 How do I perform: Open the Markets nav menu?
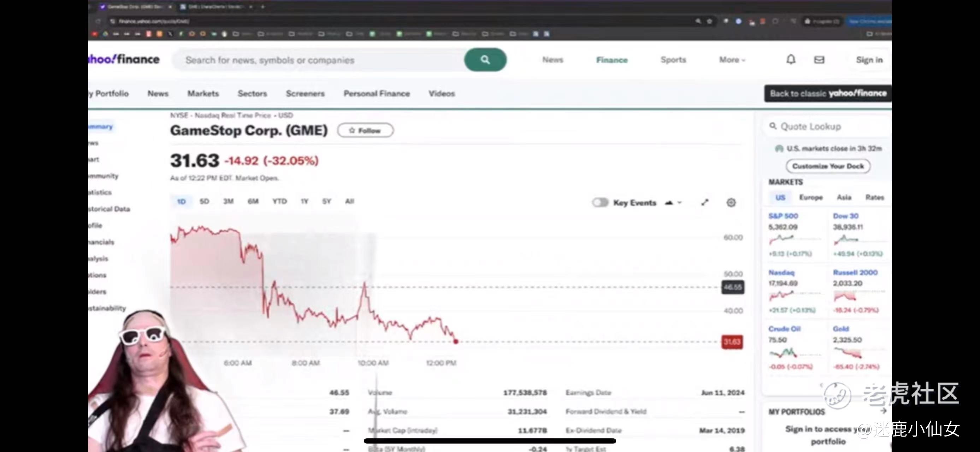[203, 94]
